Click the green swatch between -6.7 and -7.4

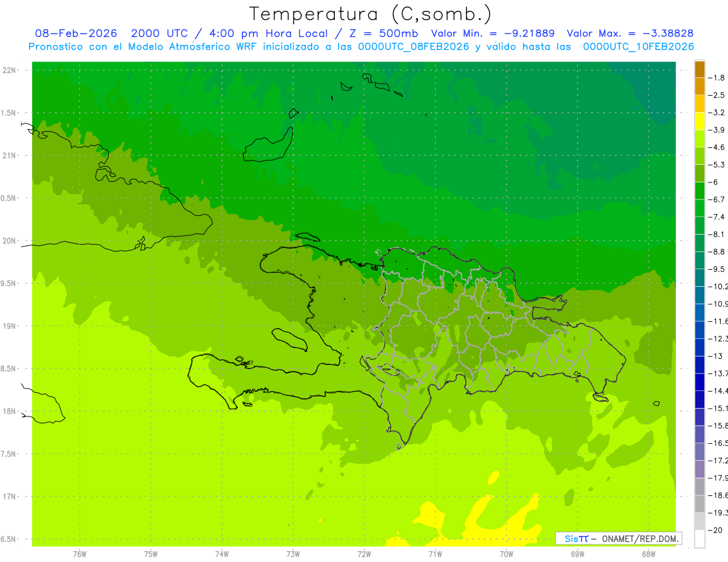(x=699, y=208)
